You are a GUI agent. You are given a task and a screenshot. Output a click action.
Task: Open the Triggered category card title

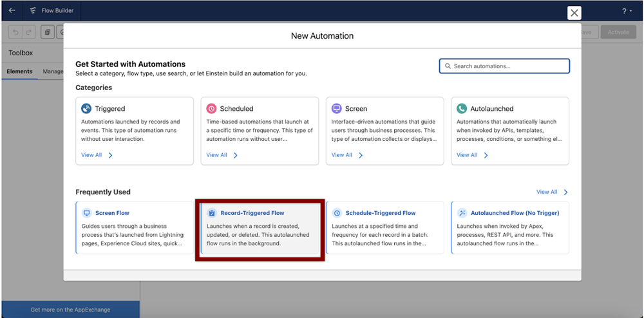click(110, 109)
